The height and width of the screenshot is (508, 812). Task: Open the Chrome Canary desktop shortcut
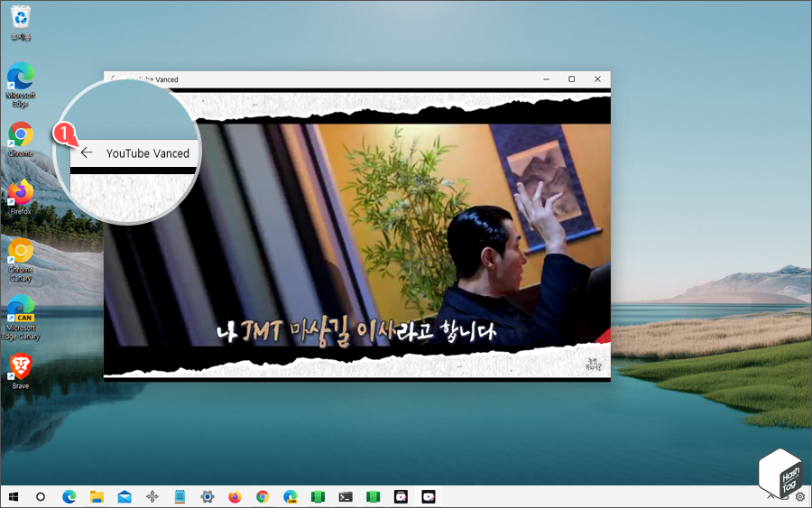tap(21, 260)
